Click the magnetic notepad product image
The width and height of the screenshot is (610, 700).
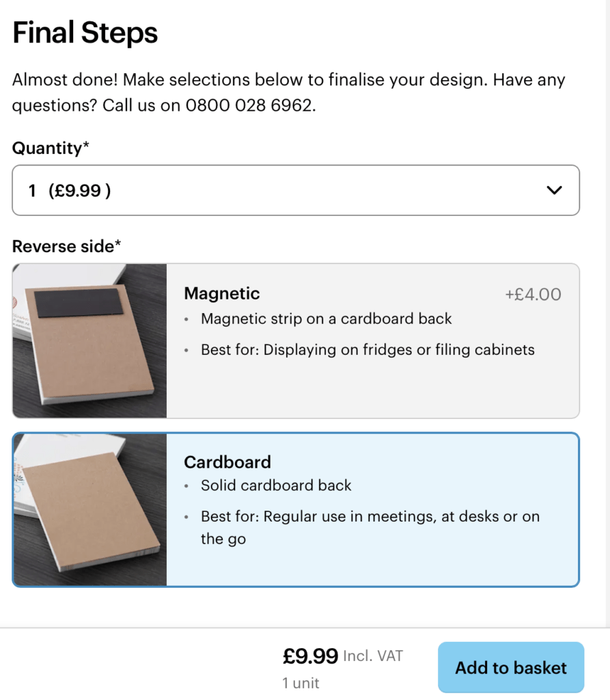tap(89, 340)
